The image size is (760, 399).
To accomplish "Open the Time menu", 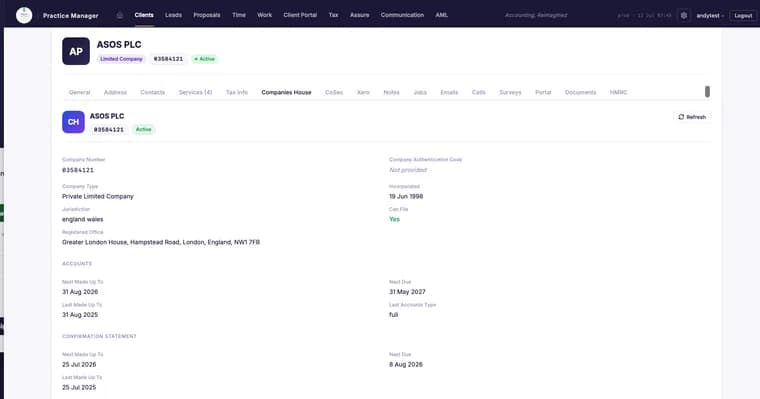I will tap(238, 15).
